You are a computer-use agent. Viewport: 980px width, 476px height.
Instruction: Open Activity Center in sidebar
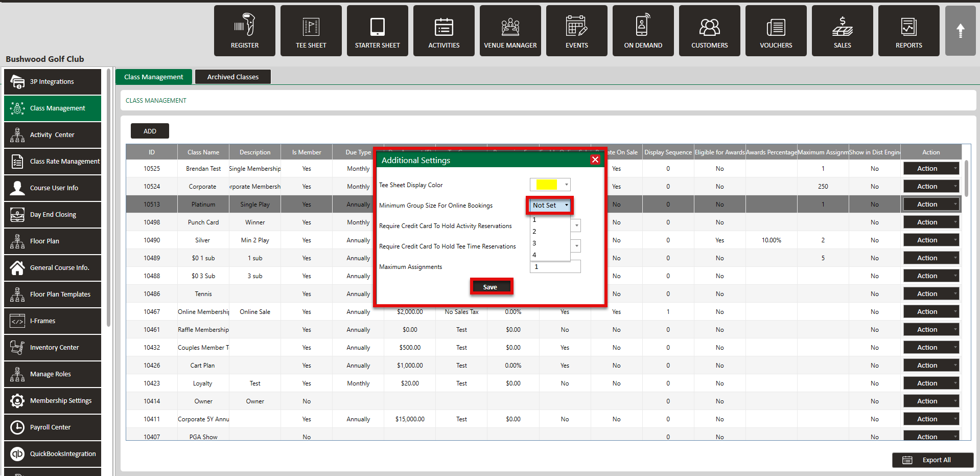click(53, 135)
